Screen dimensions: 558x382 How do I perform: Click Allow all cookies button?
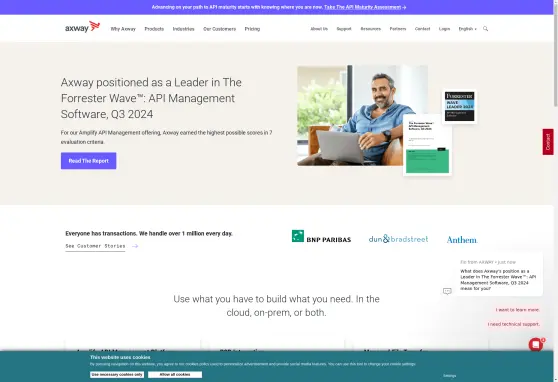pos(175,375)
